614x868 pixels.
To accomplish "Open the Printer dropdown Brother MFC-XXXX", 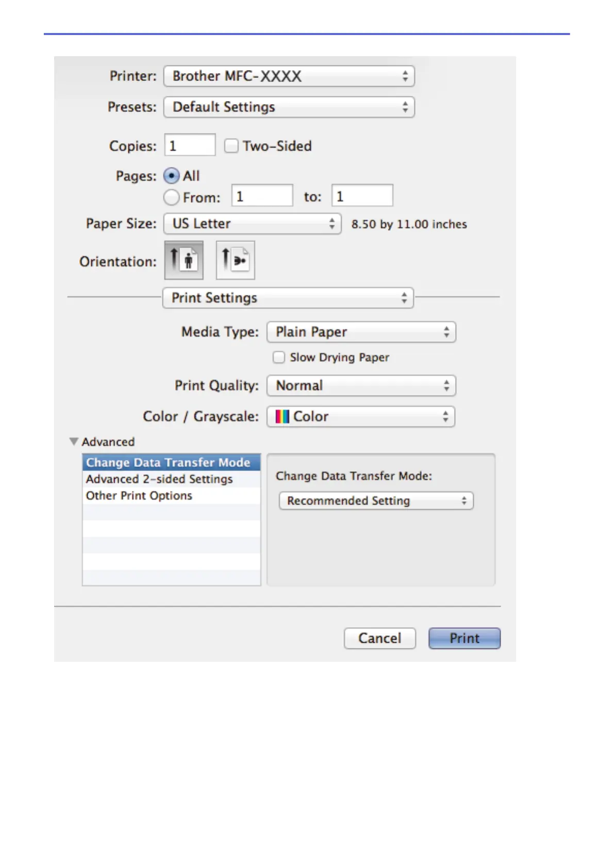I will (289, 76).
